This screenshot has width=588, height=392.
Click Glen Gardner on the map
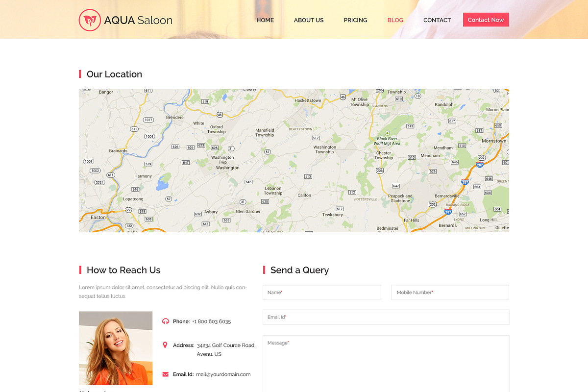tap(248, 211)
